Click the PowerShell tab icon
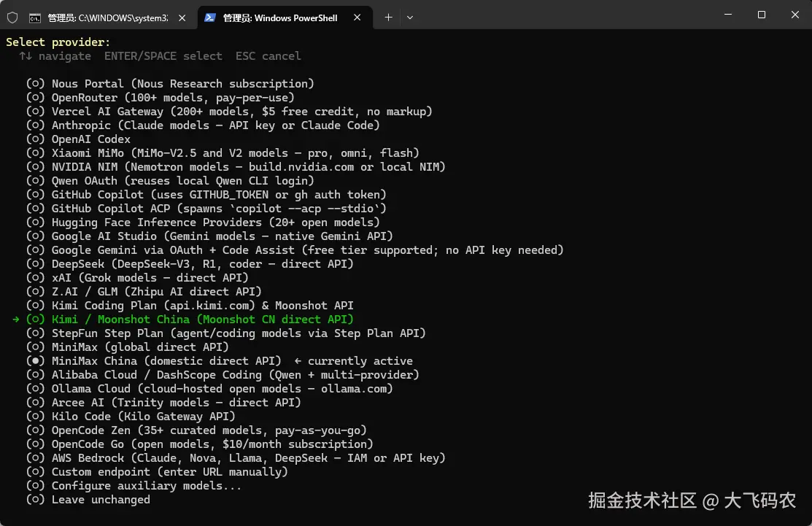 [x=209, y=18]
